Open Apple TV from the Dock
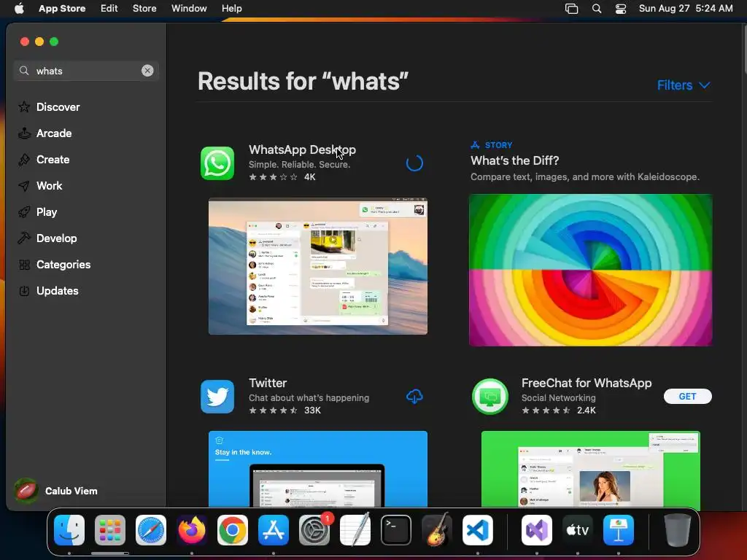This screenshot has height=560, width=747. [x=578, y=530]
